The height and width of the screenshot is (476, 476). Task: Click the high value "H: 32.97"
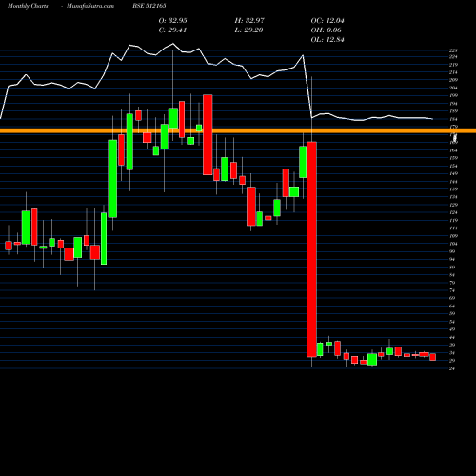tap(249, 21)
